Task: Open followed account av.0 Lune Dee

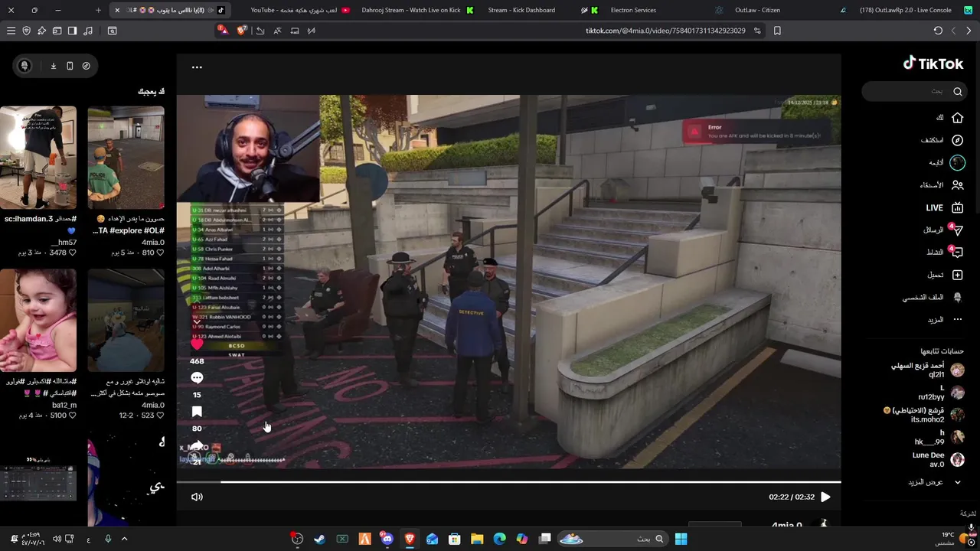Action: 938,459
